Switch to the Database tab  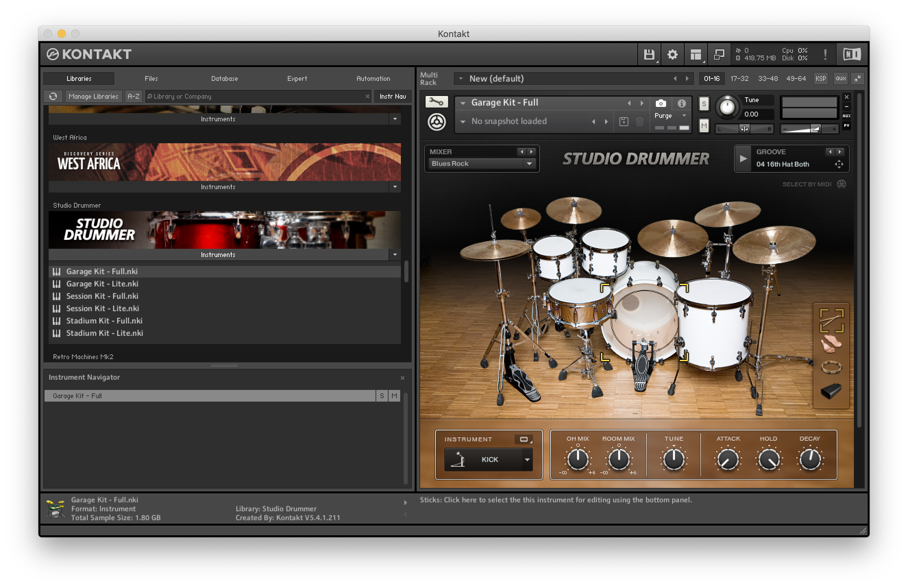224,78
